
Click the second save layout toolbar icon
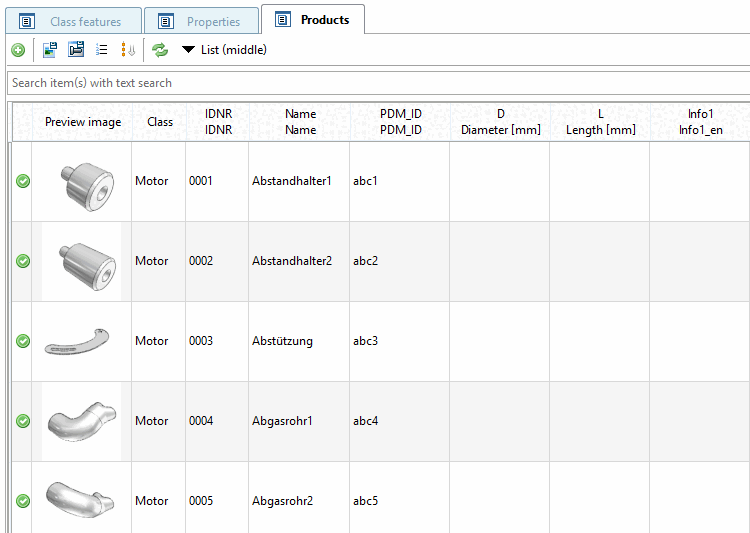pyautogui.click(x=76, y=49)
